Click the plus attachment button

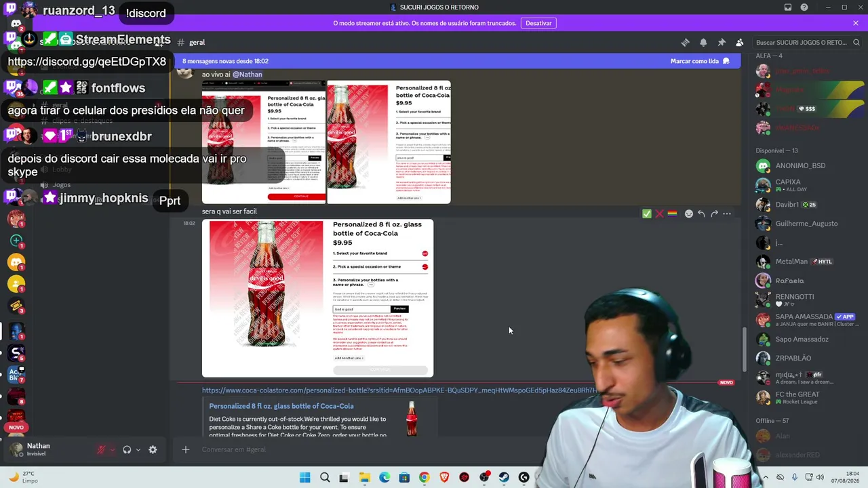click(x=185, y=449)
